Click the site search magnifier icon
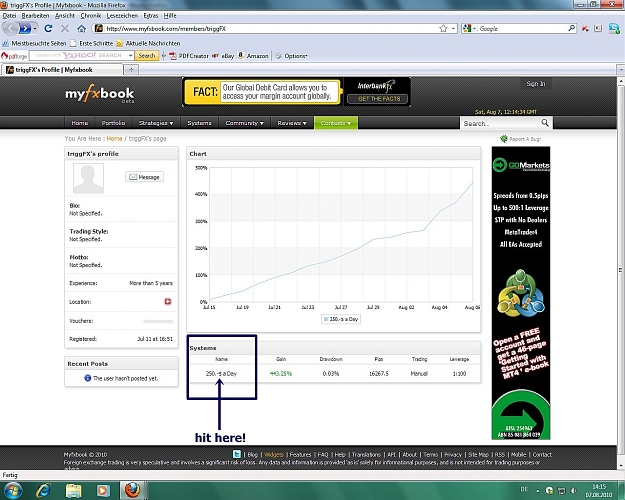The height and width of the screenshot is (500, 625). [x=545, y=123]
